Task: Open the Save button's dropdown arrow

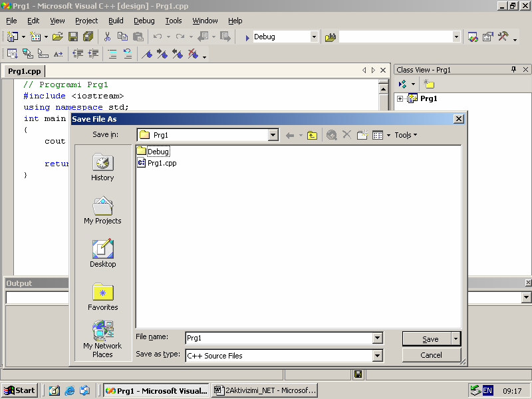Action: (456, 338)
